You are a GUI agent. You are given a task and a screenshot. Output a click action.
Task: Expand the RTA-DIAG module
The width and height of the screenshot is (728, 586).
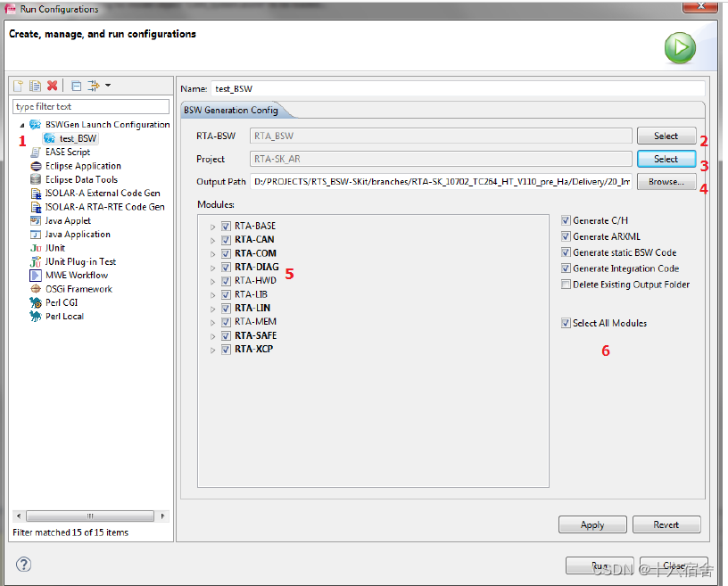click(212, 268)
